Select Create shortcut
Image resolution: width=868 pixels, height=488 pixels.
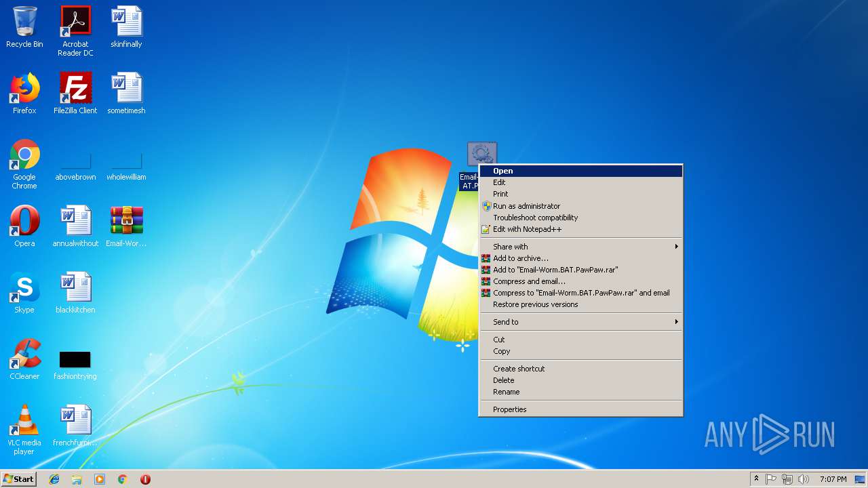(581, 369)
